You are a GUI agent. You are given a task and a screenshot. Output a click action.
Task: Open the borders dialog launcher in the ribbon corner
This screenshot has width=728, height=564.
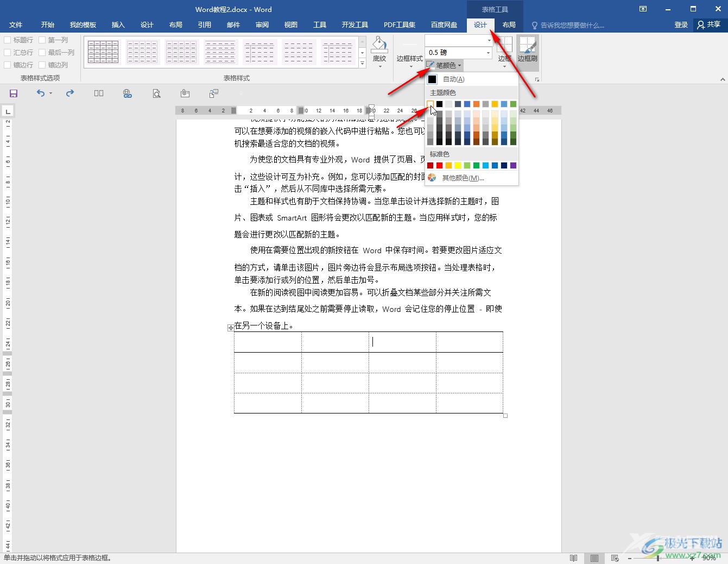click(x=537, y=79)
